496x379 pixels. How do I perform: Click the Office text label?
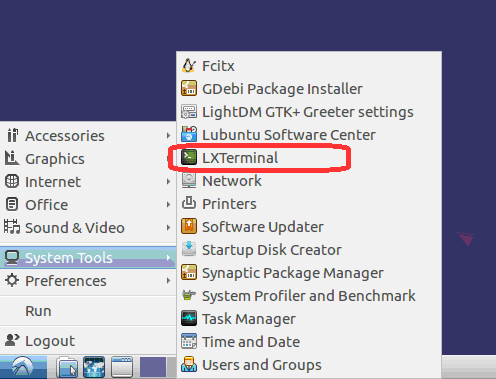coord(47,205)
